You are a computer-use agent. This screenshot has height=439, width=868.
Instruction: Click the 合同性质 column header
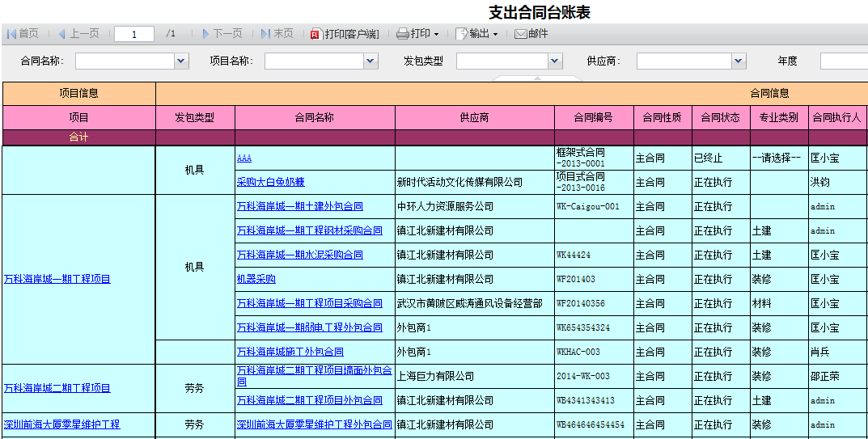pyautogui.click(x=663, y=117)
